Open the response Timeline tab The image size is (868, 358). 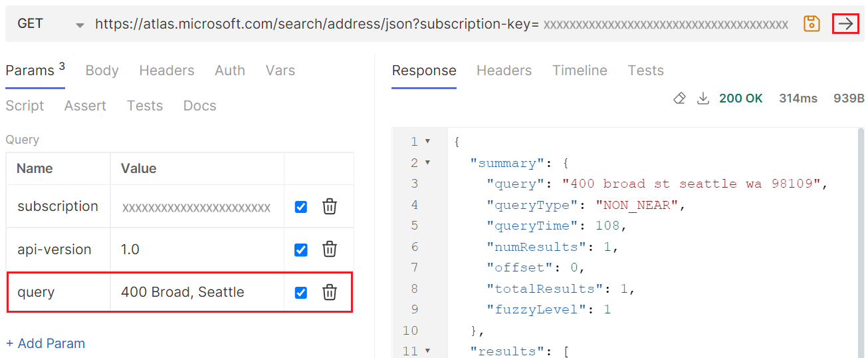click(580, 71)
